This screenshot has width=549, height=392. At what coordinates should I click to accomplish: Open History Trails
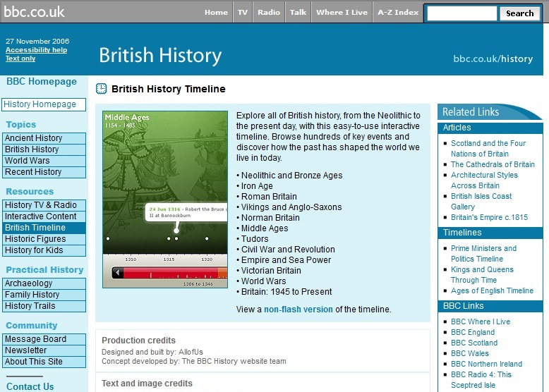tap(44, 306)
